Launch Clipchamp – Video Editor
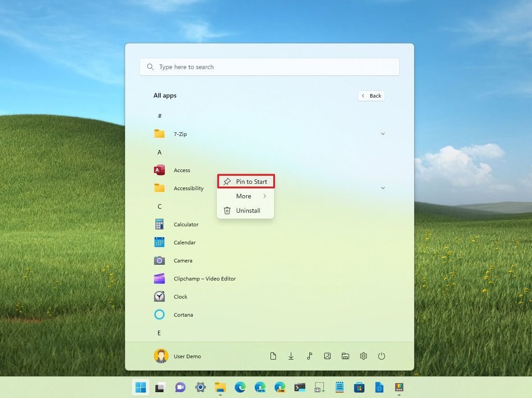This screenshot has width=532, height=398. (x=205, y=279)
